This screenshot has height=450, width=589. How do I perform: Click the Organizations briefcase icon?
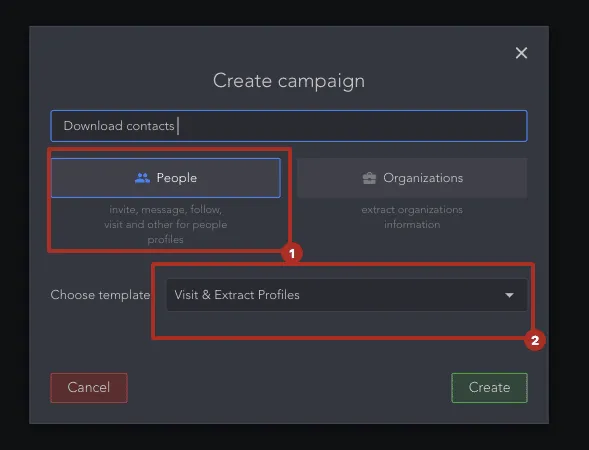(369, 178)
